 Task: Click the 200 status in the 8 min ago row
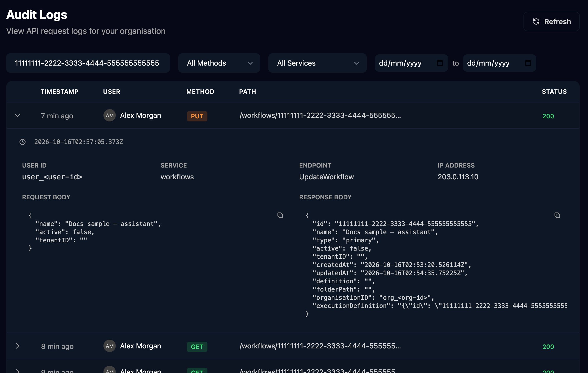coord(548,347)
